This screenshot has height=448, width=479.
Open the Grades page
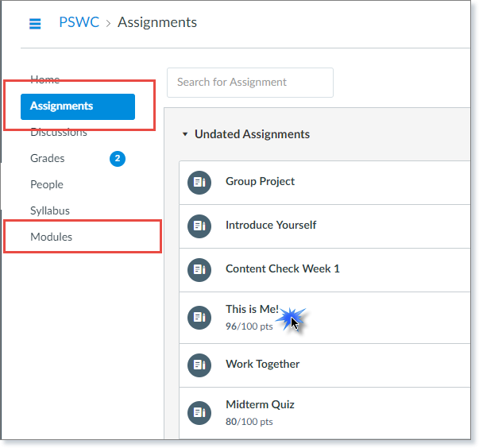point(48,158)
